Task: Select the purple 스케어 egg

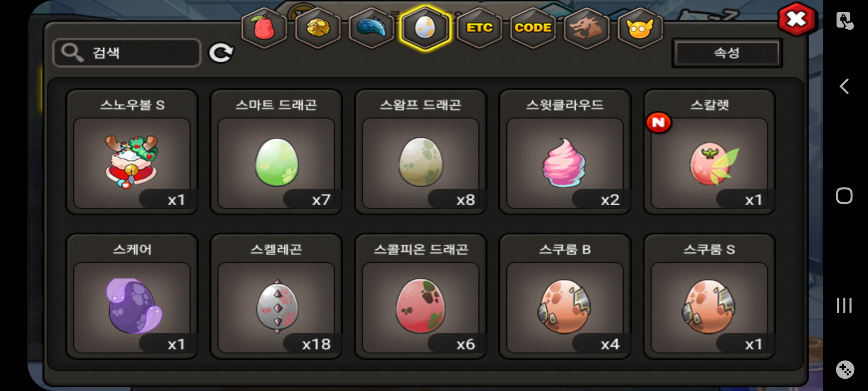Action: [x=132, y=297]
